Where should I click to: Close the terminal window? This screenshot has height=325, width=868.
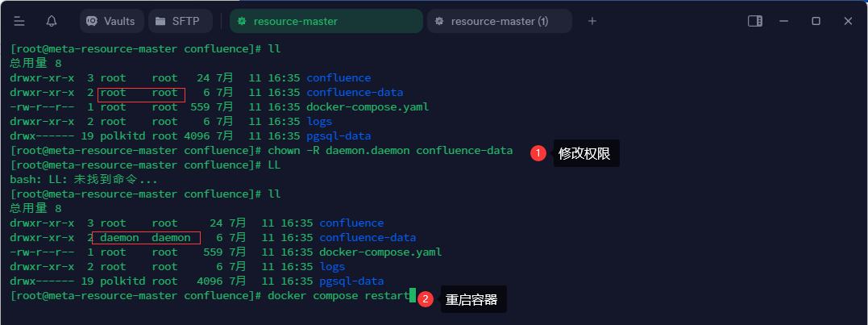coord(848,21)
